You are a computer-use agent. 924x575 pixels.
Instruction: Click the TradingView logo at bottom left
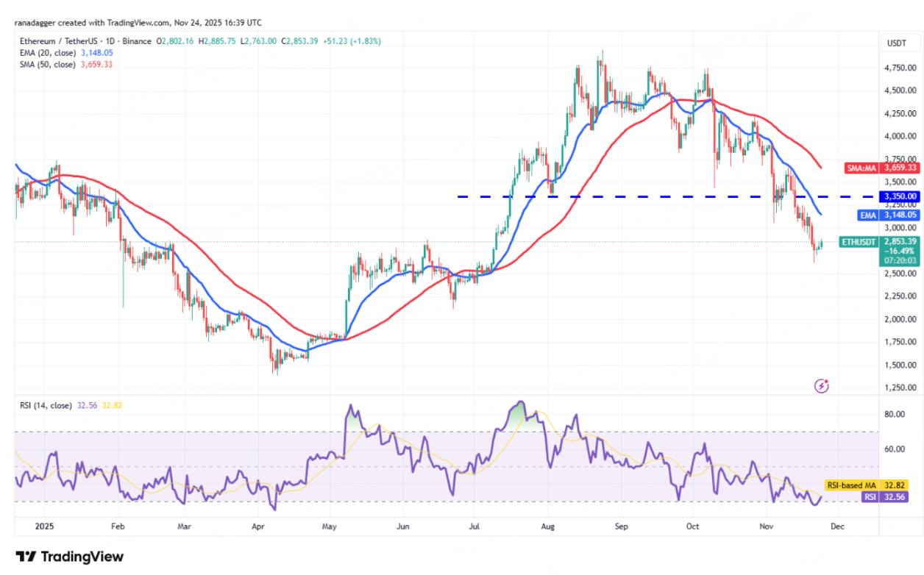70,557
